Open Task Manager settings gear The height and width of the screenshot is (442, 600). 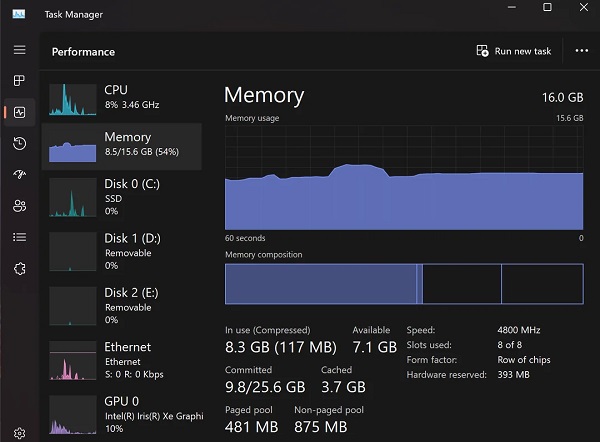(19, 432)
